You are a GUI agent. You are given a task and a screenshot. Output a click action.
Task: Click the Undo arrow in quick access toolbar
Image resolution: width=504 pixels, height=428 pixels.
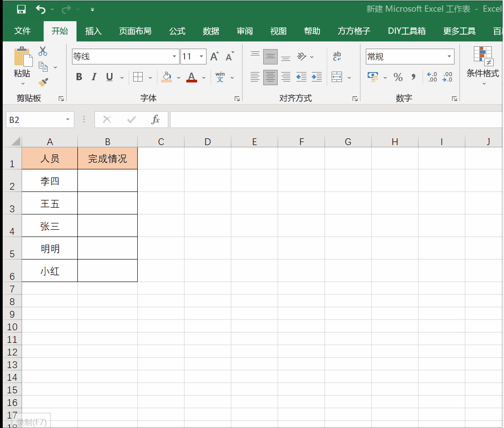pos(40,9)
